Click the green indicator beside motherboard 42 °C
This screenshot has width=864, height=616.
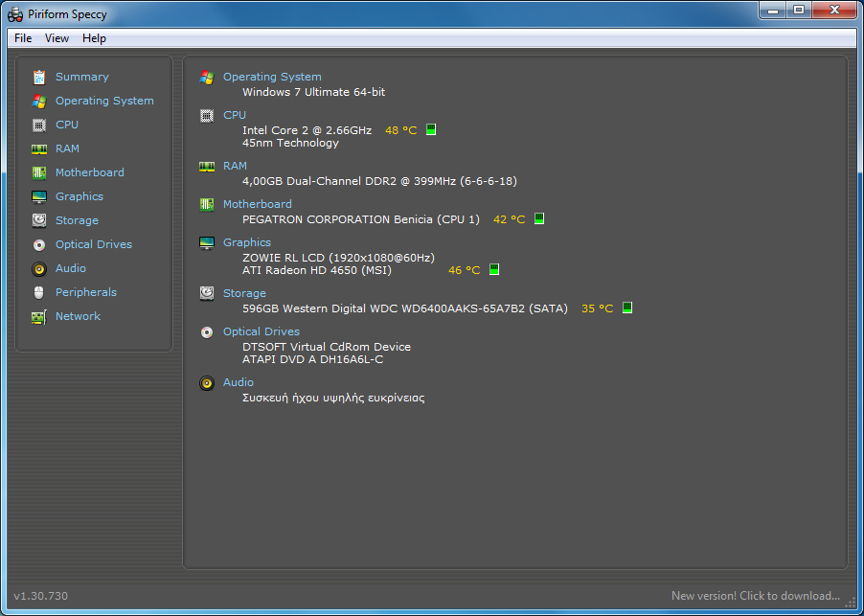[539, 218]
